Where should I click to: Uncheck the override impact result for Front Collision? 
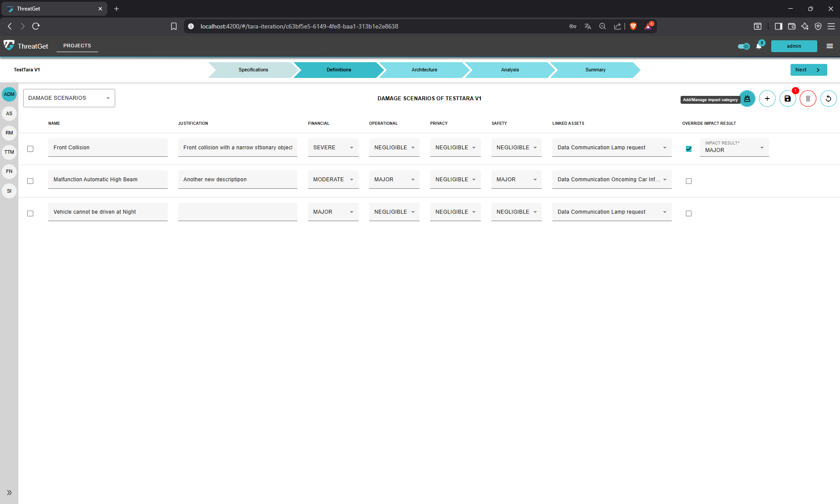point(688,149)
